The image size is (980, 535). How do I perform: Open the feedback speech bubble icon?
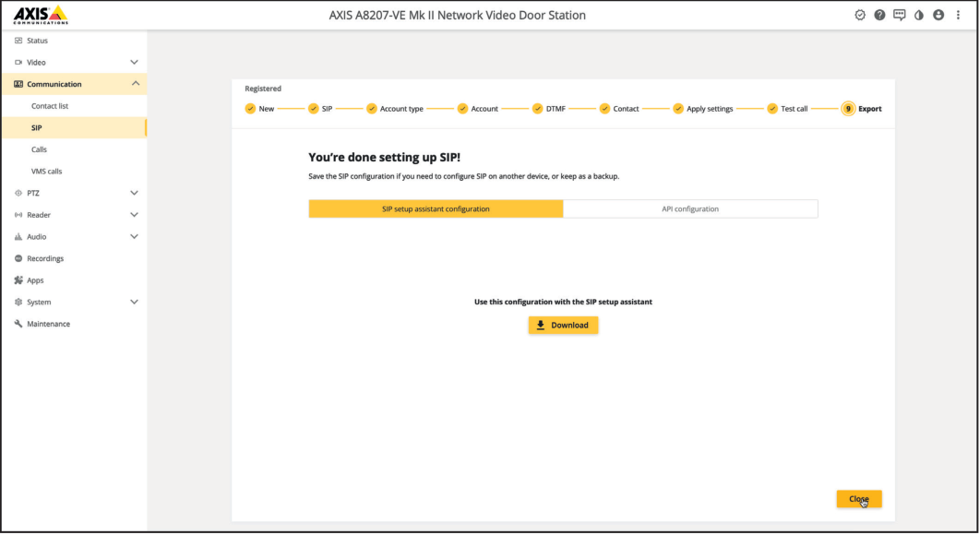coord(900,16)
